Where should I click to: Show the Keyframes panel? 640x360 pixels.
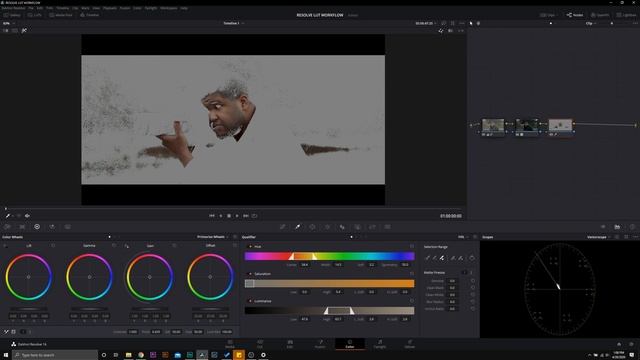click(603, 227)
